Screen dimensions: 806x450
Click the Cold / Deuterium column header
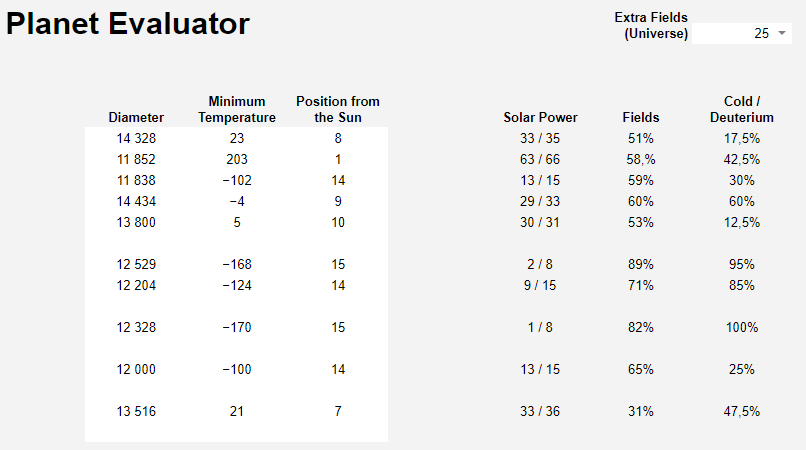coord(742,109)
